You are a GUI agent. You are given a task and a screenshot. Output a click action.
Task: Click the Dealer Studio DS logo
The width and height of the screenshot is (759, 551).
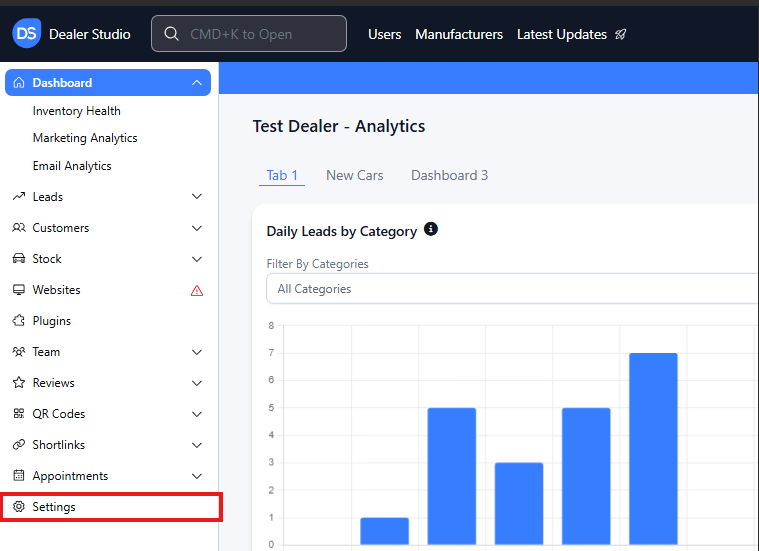27,34
